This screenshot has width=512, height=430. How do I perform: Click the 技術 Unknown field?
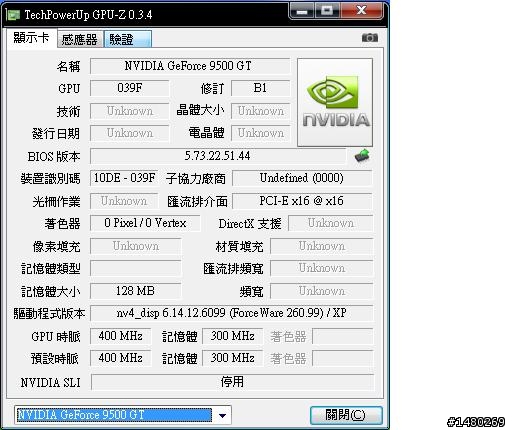click(x=130, y=111)
